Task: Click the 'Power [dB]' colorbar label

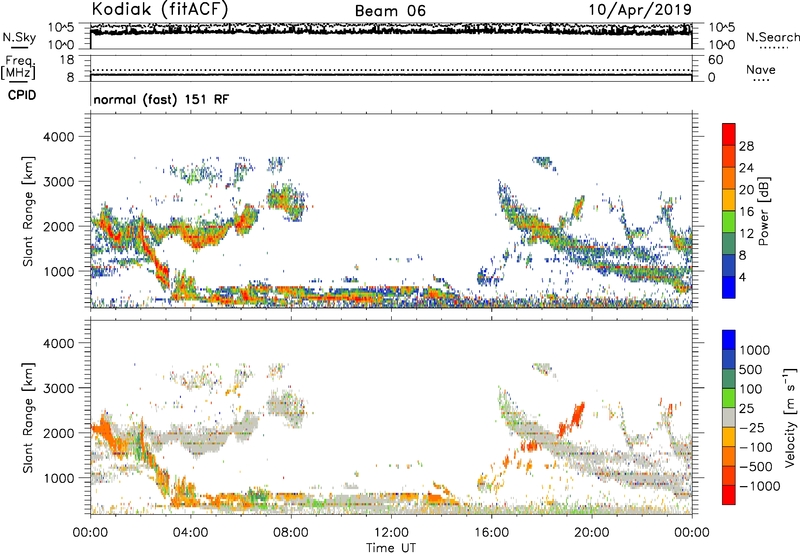Action: click(763, 211)
